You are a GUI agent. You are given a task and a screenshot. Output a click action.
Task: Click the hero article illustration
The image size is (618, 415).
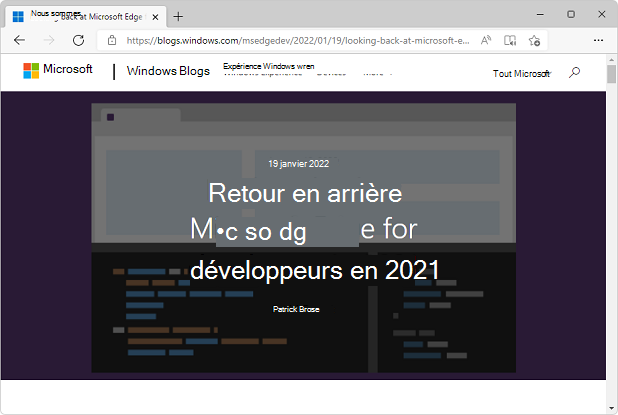pyautogui.click(x=303, y=238)
